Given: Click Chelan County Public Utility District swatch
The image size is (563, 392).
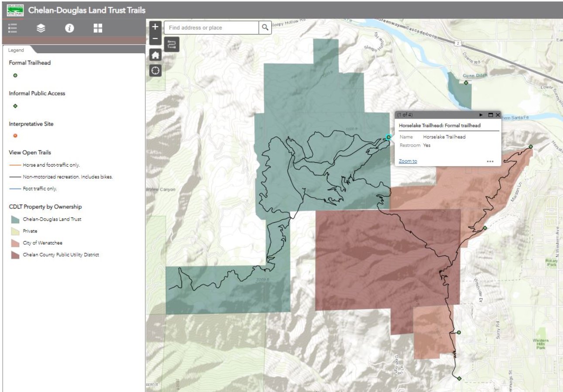Looking at the screenshot, I should (15, 255).
